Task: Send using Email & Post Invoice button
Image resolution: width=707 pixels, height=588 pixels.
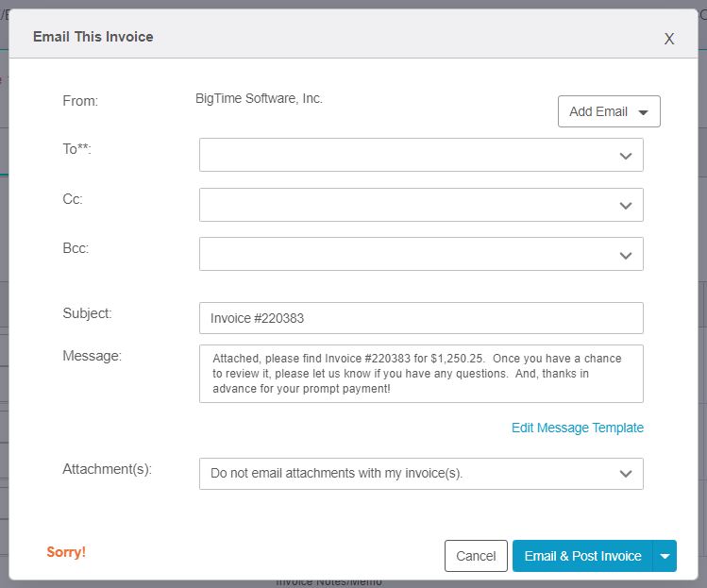Action: click(x=582, y=556)
